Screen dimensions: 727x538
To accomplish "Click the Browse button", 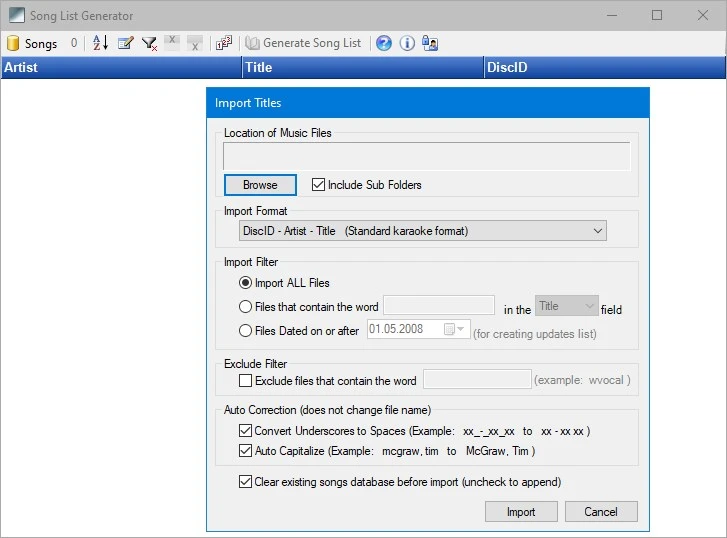I will 260,185.
